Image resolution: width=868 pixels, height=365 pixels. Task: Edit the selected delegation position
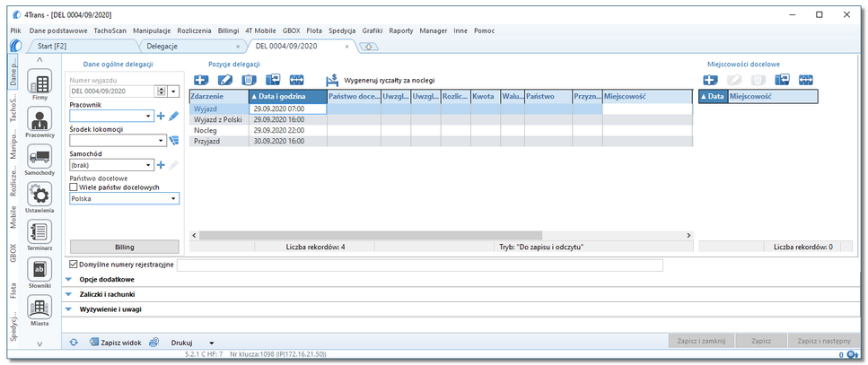tap(225, 80)
